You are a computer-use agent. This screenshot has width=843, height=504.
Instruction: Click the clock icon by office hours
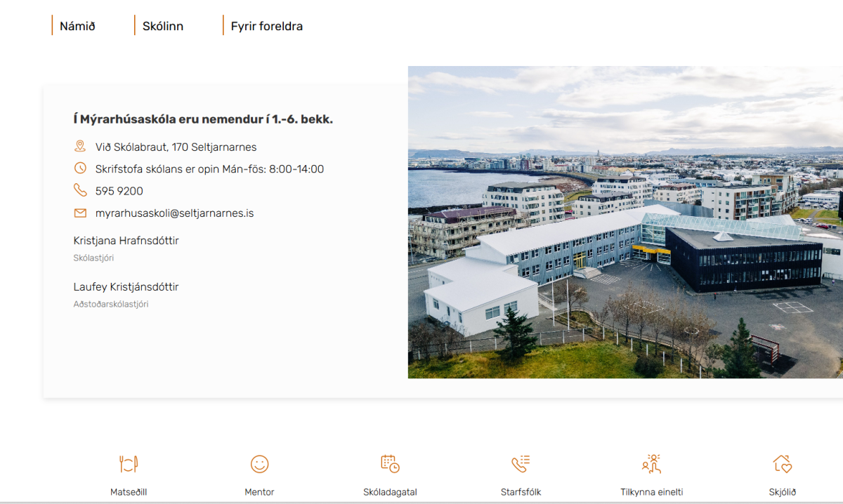point(80,168)
